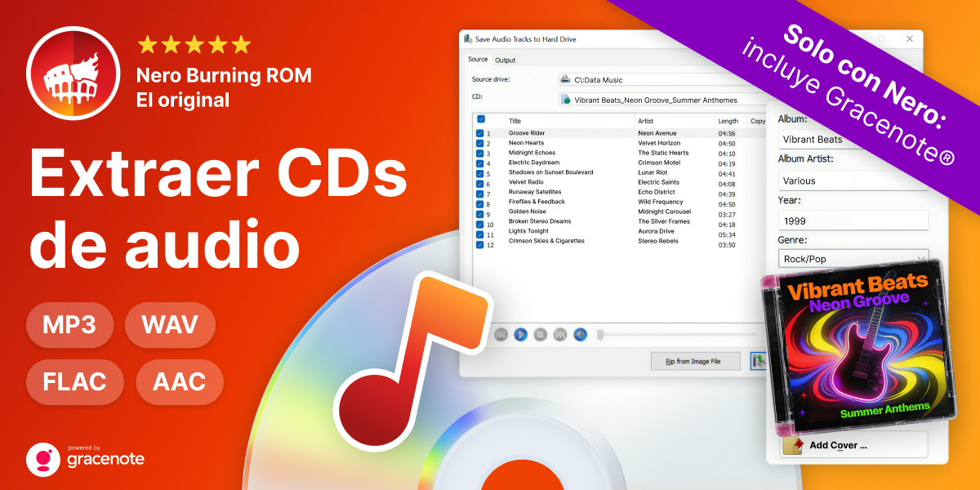This screenshot has height=490, width=980.
Task: Click the Add Cover image icon
Action: [x=794, y=445]
